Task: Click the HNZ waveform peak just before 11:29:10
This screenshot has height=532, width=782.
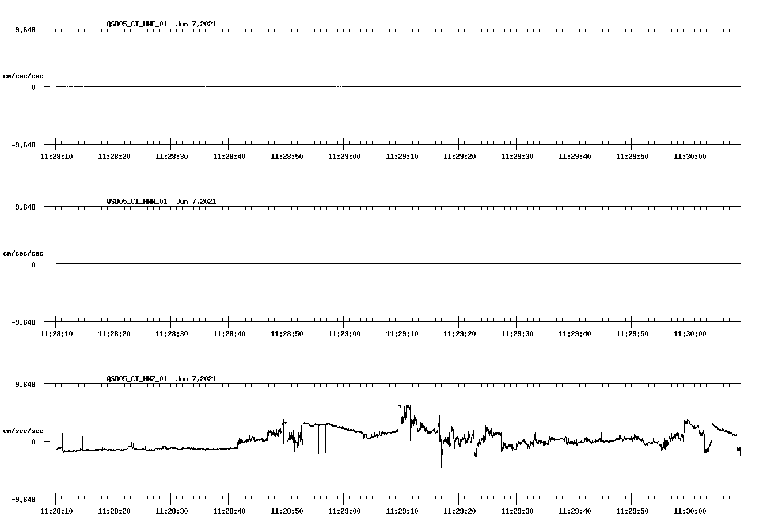Action: pos(399,405)
